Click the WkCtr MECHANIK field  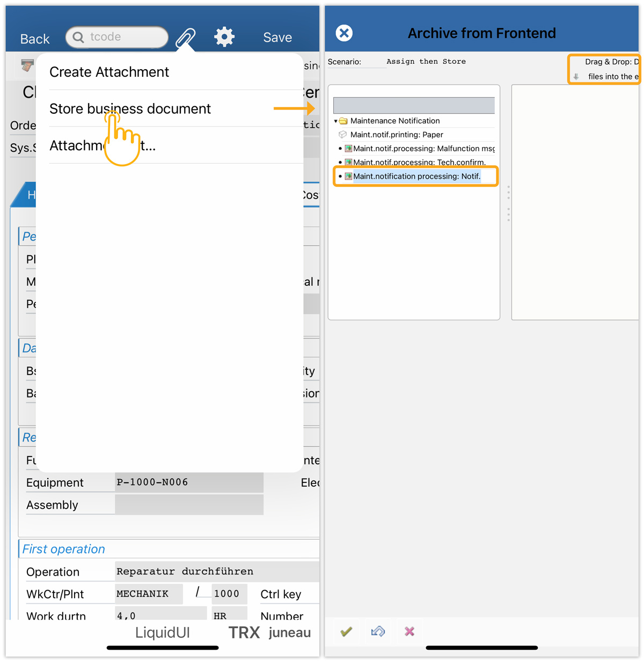coord(148,594)
